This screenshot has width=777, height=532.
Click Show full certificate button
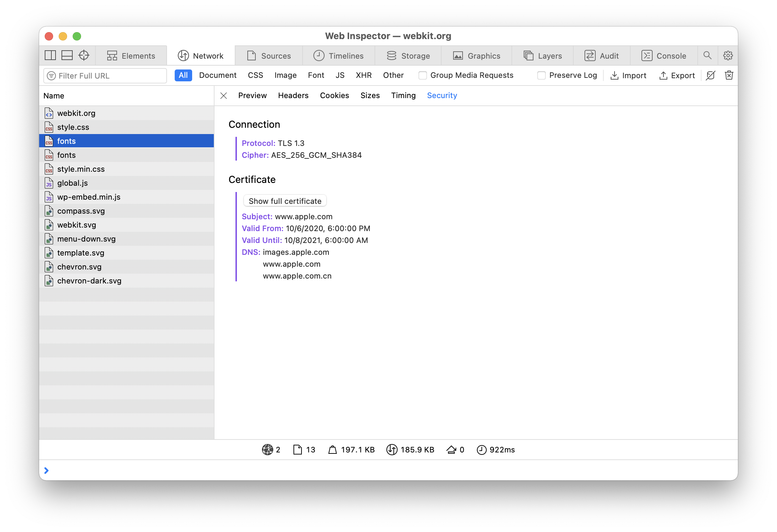(x=285, y=201)
